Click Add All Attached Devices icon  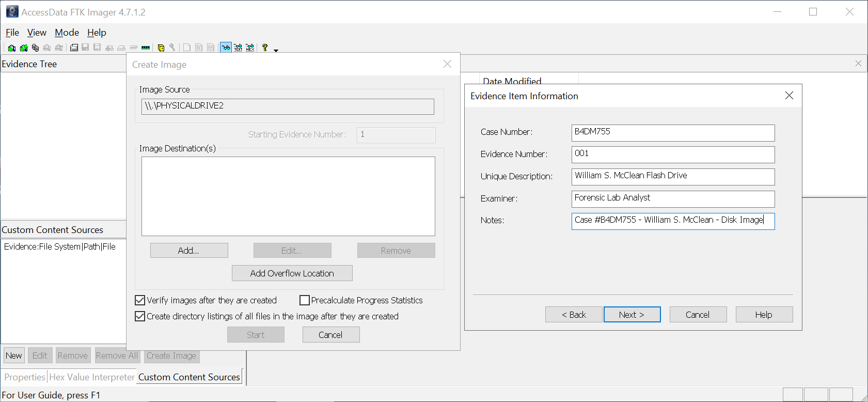pyautogui.click(x=24, y=48)
